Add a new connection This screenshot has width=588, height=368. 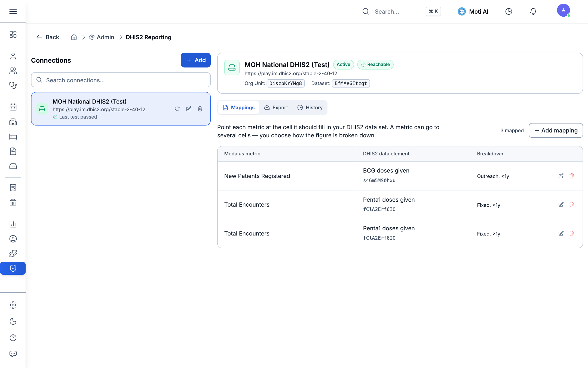tap(195, 60)
